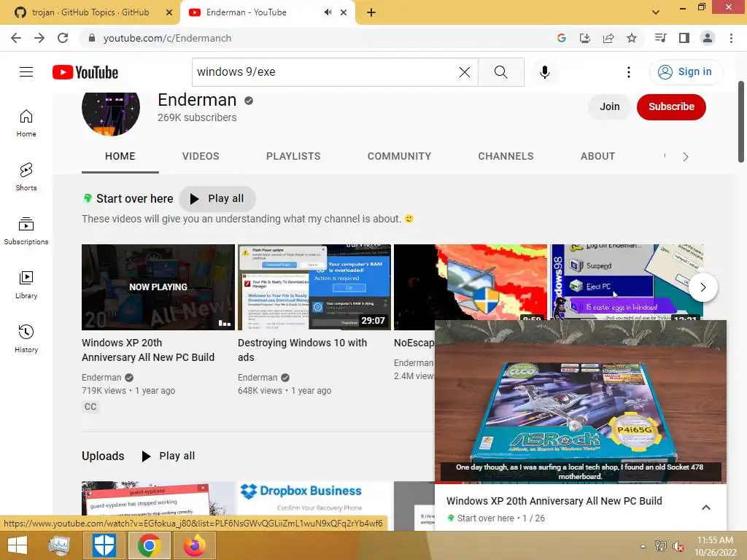Play all in Start over here
747x560 pixels.
pos(217,198)
